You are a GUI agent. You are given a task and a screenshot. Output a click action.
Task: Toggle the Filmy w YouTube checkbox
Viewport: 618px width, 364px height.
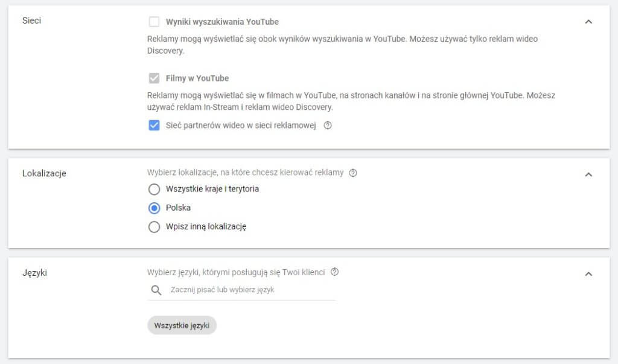pyautogui.click(x=154, y=78)
